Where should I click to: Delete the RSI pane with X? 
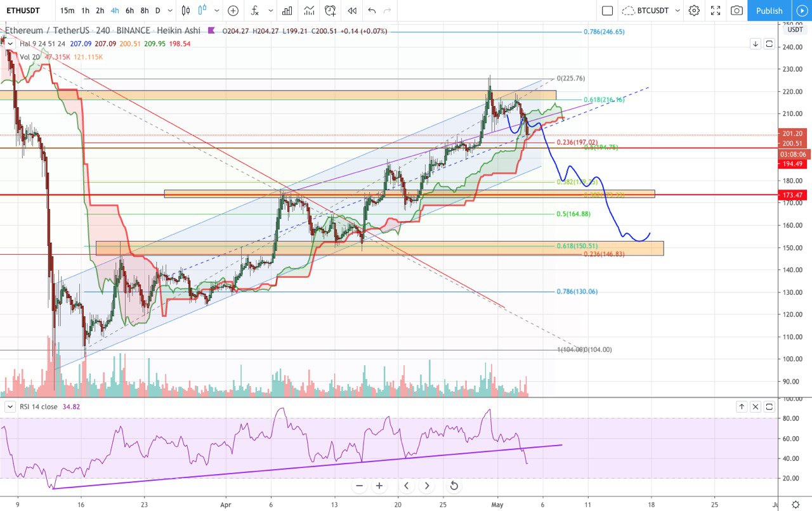756,406
